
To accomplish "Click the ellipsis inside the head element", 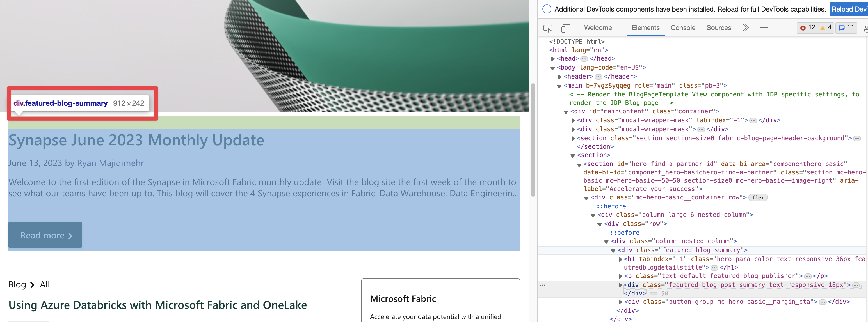I will pos(584,58).
